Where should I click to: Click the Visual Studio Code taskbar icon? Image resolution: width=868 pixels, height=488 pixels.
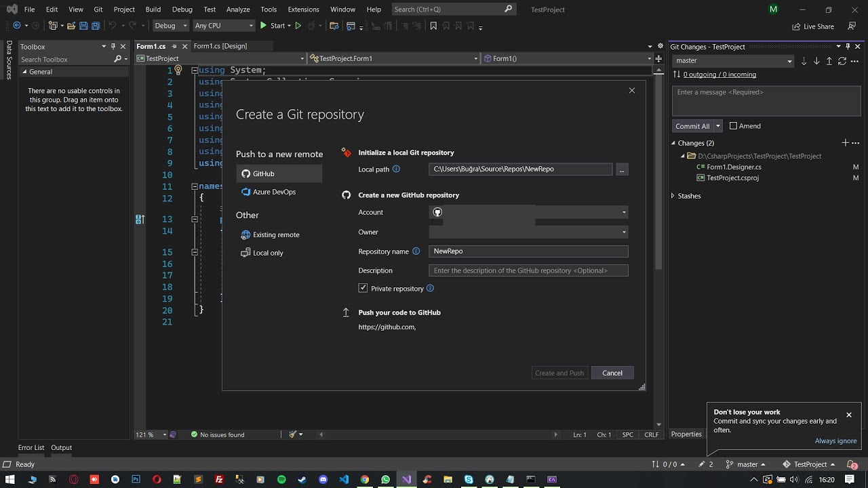point(344,480)
